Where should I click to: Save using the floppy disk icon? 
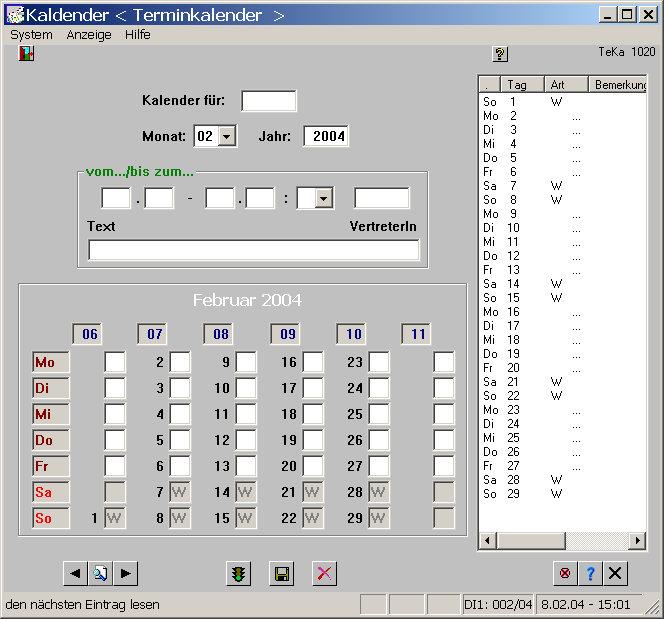282,573
